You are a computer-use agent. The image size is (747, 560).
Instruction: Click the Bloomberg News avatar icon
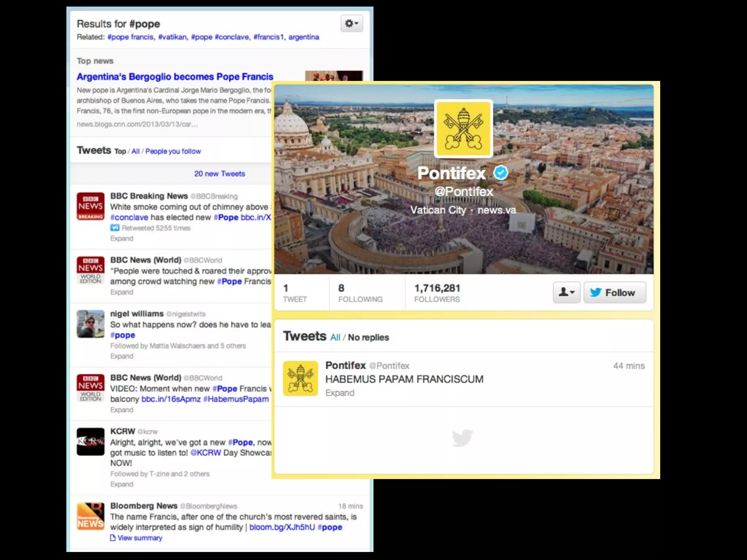pos(90,516)
